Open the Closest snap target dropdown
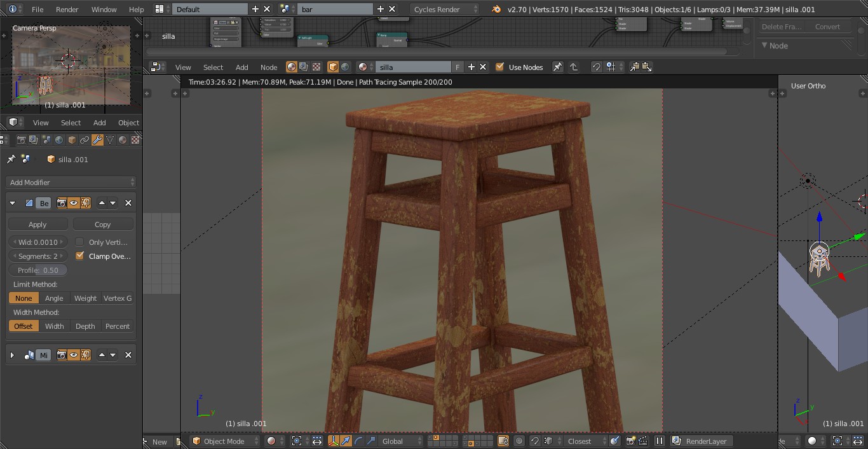This screenshot has height=449, width=868. 587,441
